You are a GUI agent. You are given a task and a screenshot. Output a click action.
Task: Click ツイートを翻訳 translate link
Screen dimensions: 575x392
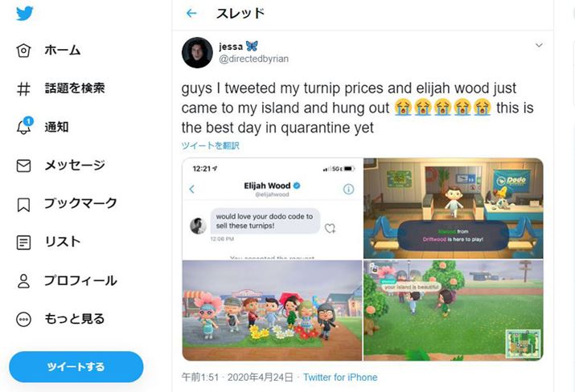click(x=210, y=146)
